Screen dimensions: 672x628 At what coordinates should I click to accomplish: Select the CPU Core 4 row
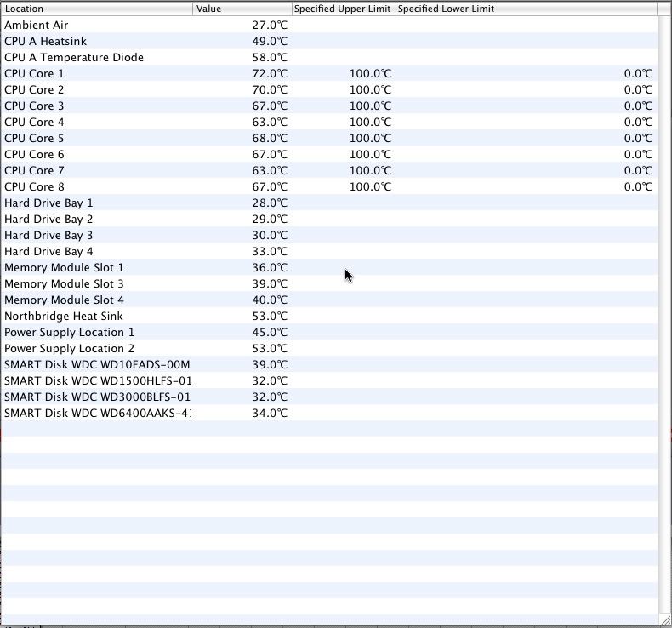click(x=329, y=123)
